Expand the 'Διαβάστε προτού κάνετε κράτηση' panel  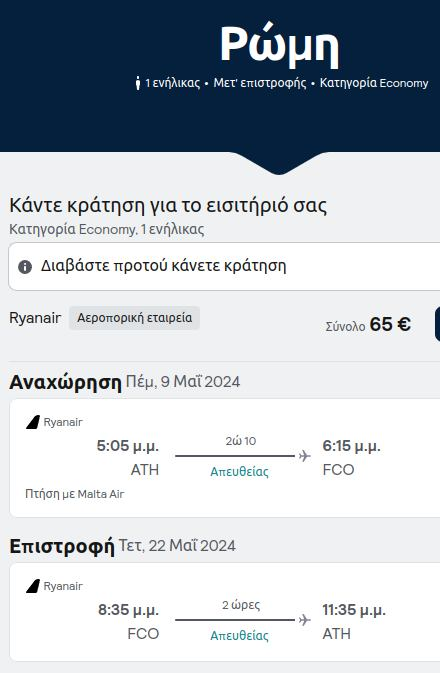coord(224,266)
